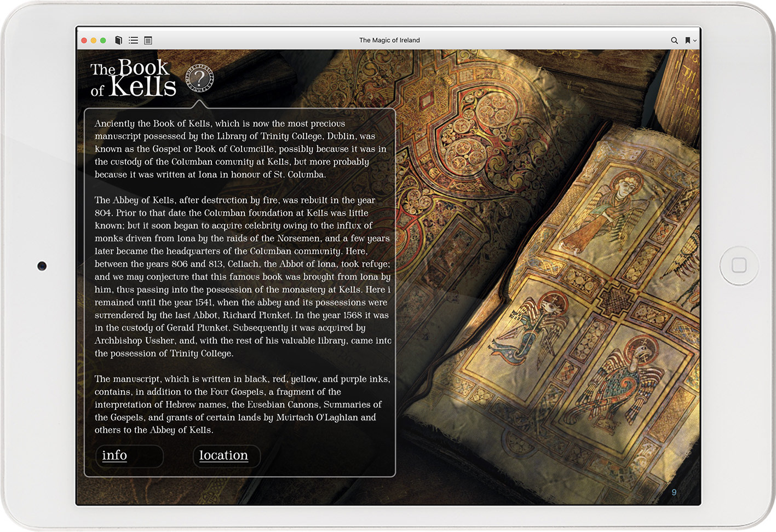This screenshot has width=776, height=532.
Task: Open the notes panel icon
Action: point(148,40)
